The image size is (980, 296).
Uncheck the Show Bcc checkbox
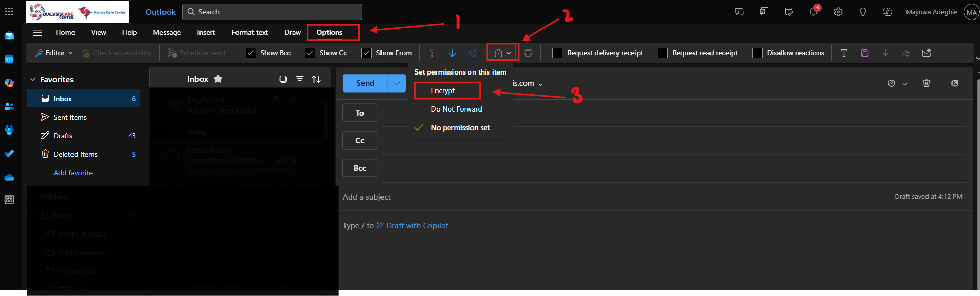(251, 53)
